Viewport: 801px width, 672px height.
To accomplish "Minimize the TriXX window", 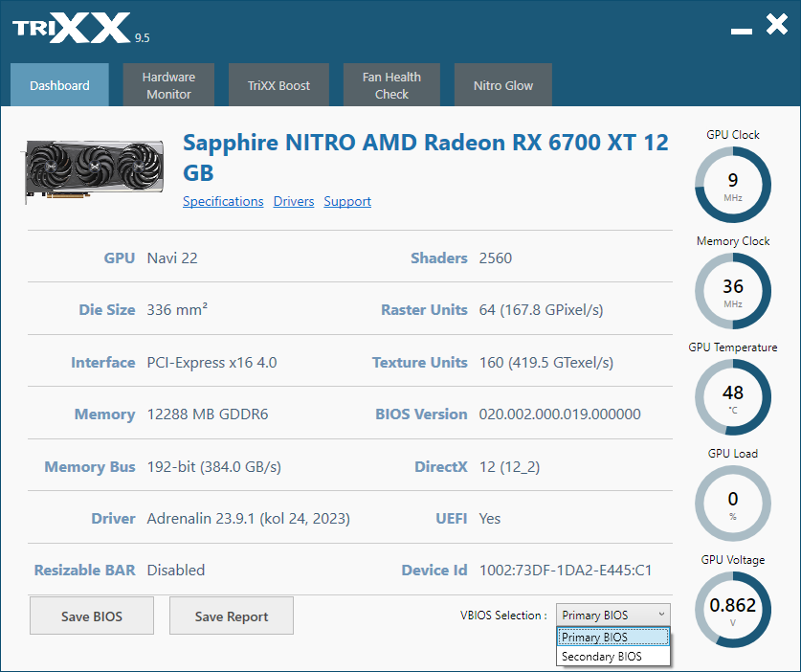I will [742, 32].
